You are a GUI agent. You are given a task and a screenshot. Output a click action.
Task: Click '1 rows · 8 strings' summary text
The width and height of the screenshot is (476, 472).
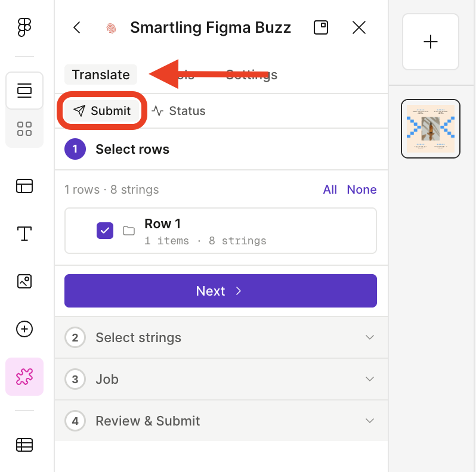(x=112, y=190)
